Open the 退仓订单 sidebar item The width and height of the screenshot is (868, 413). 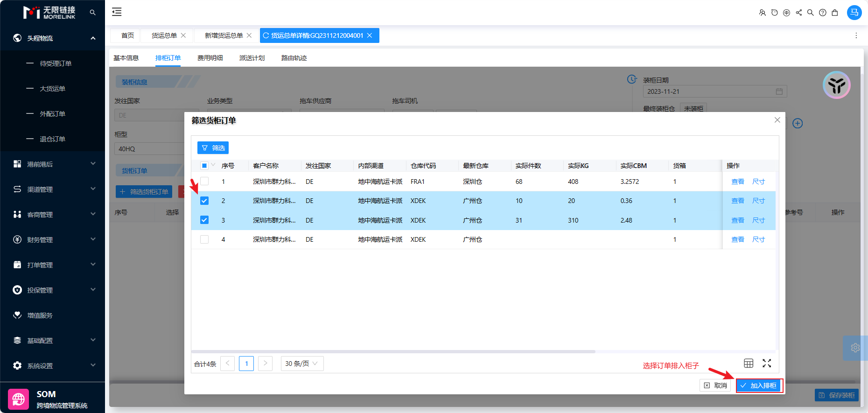point(52,139)
